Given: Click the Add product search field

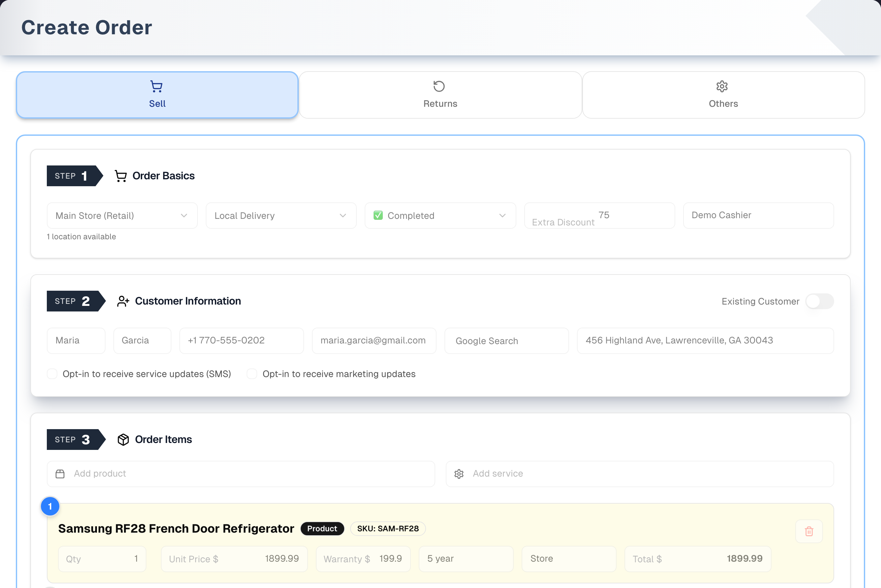Looking at the screenshot, I should pyautogui.click(x=241, y=474).
